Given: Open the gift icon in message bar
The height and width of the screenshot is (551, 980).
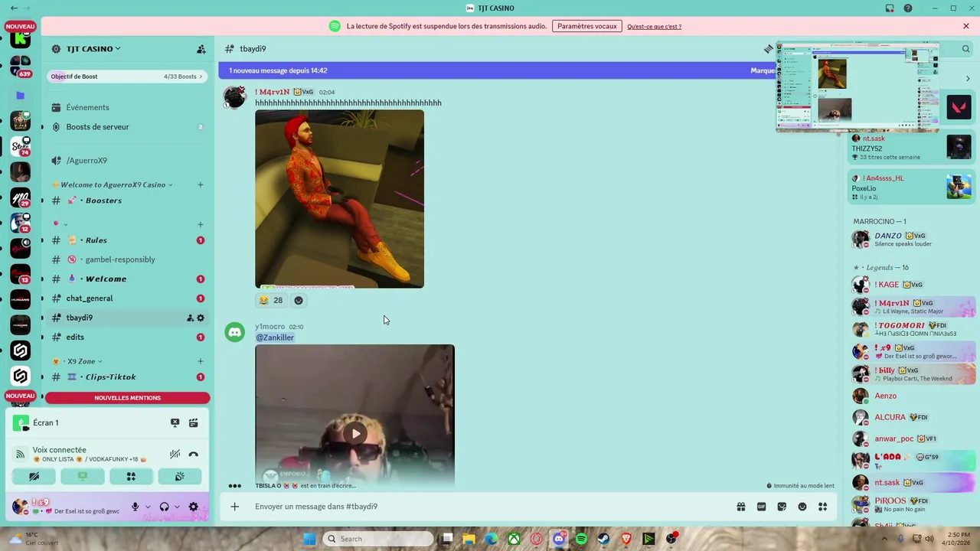Looking at the screenshot, I should pos(741,507).
